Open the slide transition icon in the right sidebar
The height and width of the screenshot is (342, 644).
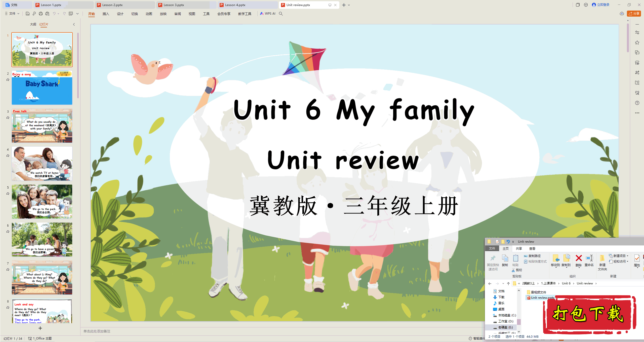(637, 53)
